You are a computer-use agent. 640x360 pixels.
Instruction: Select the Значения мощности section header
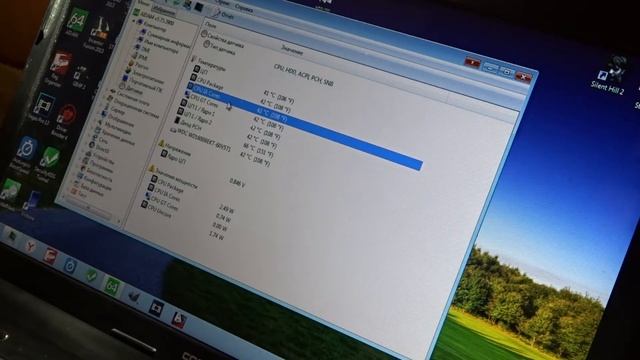[x=173, y=177]
